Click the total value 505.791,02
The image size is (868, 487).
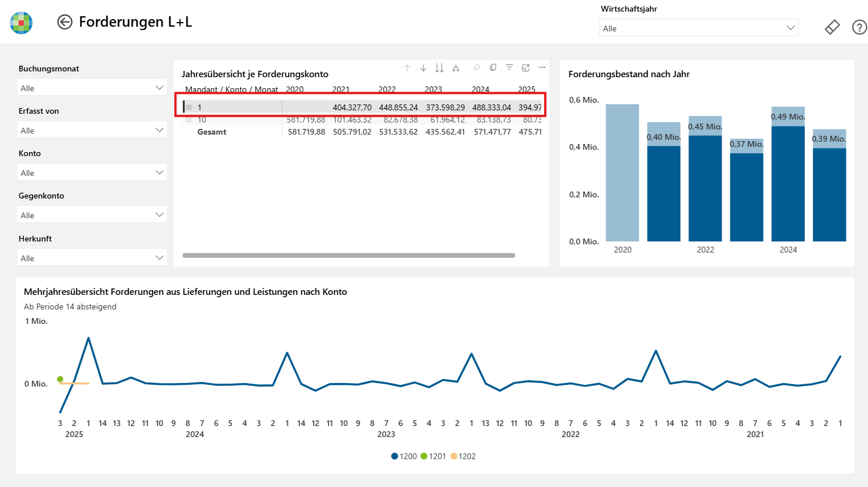click(x=352, y=132)
